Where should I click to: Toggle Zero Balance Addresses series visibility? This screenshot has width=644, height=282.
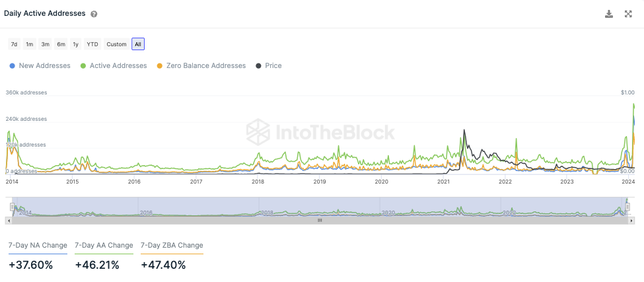point(201,66)
